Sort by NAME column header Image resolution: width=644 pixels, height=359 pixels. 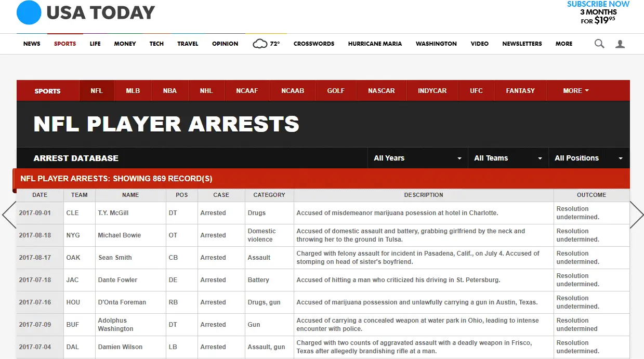[130, 195]
